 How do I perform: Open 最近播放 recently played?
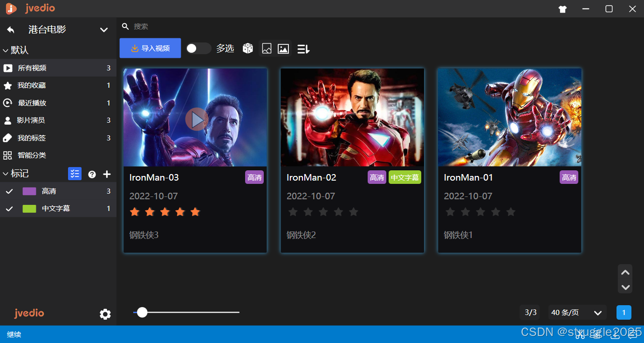point(58,103)
